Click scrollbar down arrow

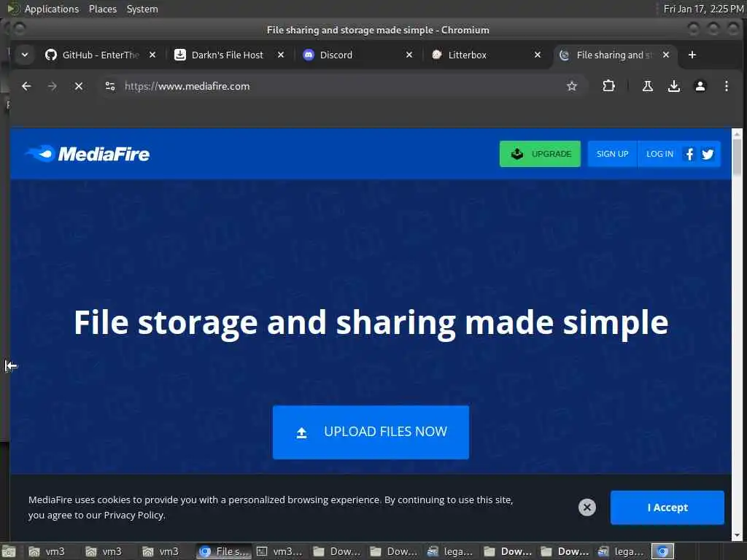(x=737, y=534)
